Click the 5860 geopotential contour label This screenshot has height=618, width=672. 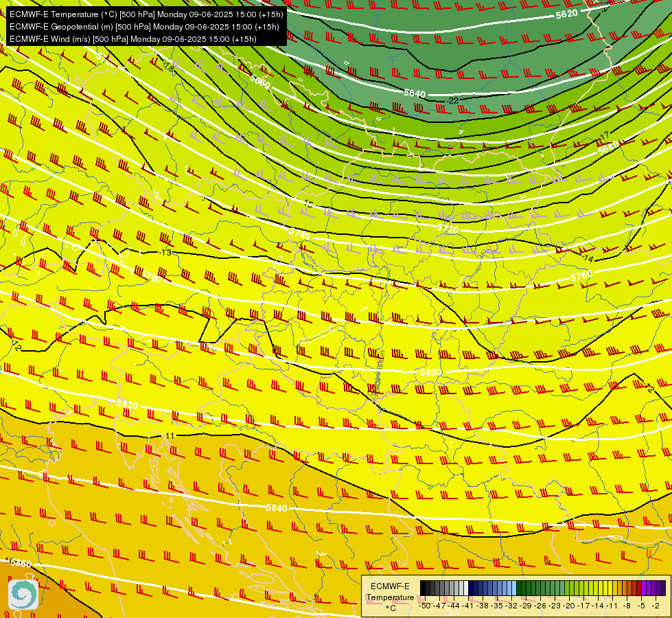pos(21,563)
